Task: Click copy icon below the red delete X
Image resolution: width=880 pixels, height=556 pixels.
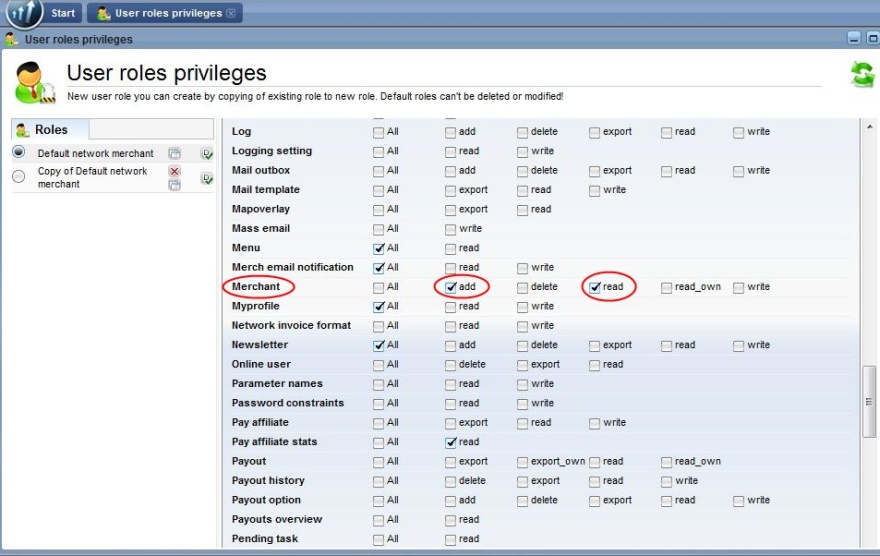Action: [x=174, y=185]
